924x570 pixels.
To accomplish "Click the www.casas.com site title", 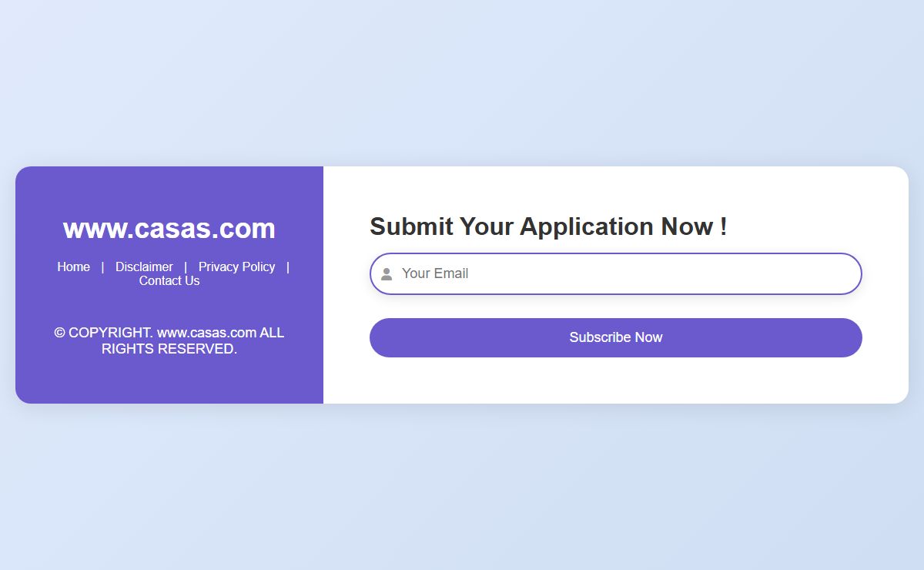I will click(169, 229).
